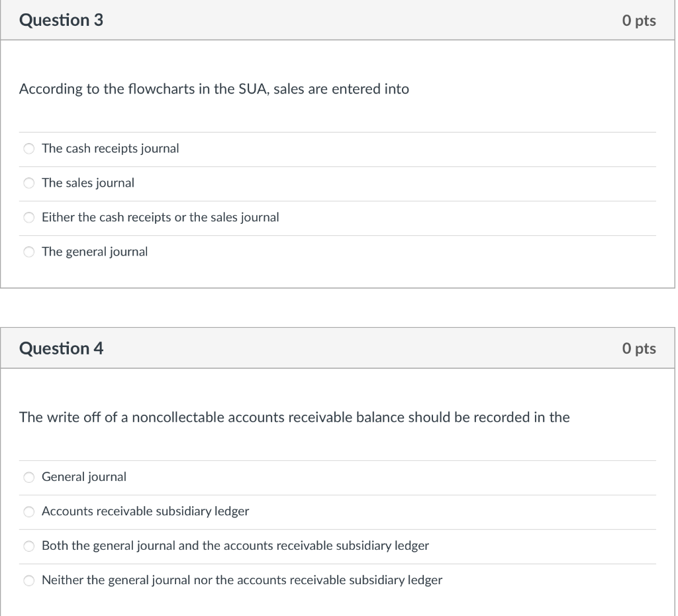Click the Question 3 prompt about SUA flowcharts
678x616 pixels.
[214, 89]
